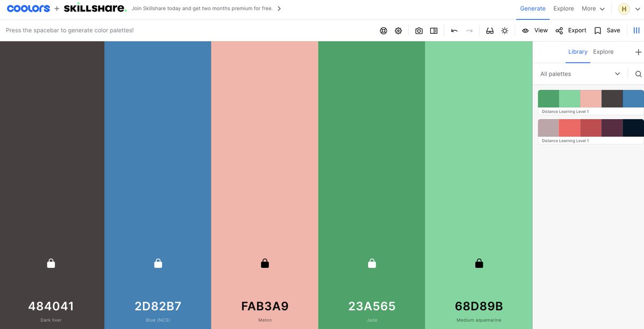The height and width of the screenshot is (329, 644).
Task: Switch to the Generate tab
Action: 533,9
